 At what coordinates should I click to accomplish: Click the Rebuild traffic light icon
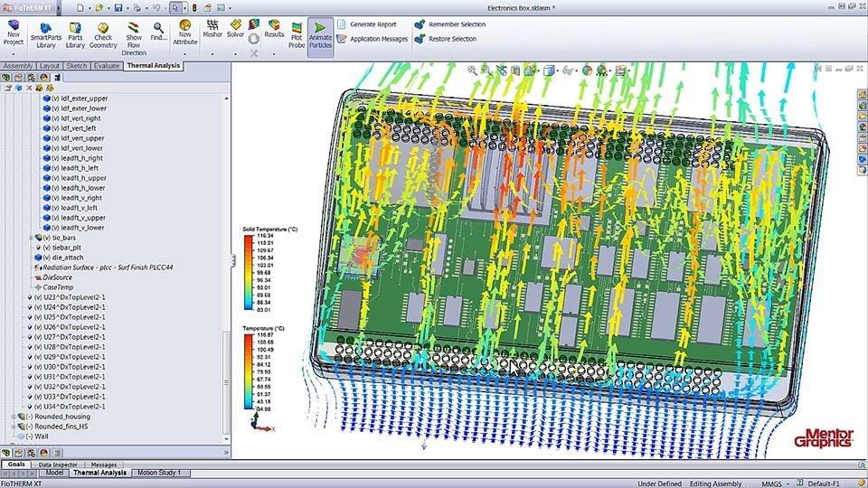coord(194,8)
